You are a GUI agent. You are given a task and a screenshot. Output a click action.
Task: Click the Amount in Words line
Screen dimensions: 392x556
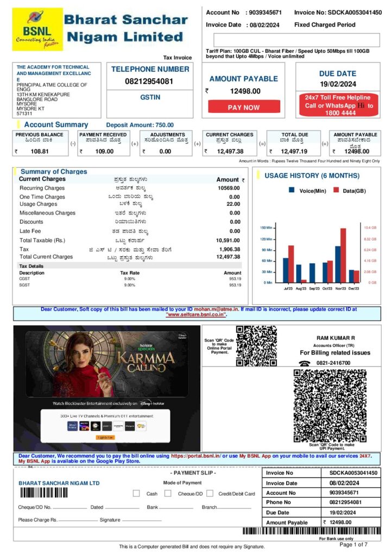309,161
